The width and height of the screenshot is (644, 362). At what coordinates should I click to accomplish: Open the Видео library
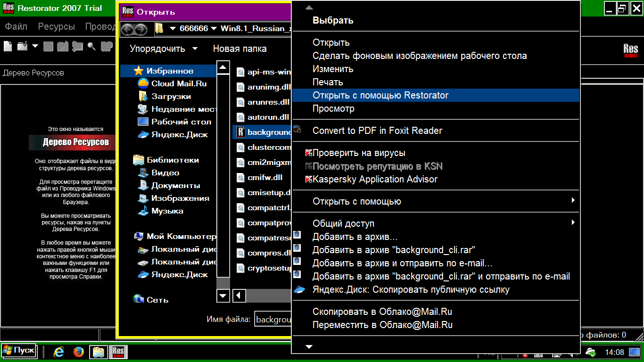(158, 173)
